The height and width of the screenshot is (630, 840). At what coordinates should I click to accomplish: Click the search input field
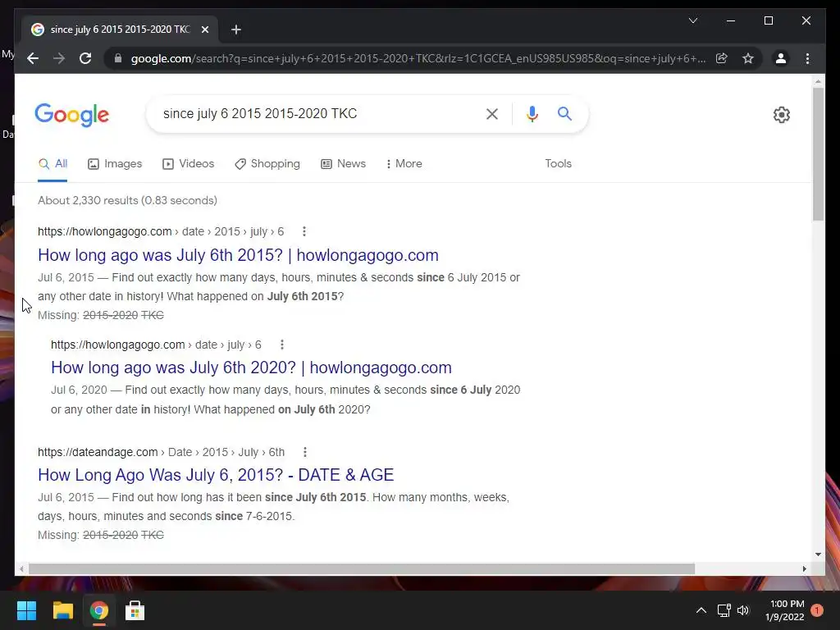[316, 113]
